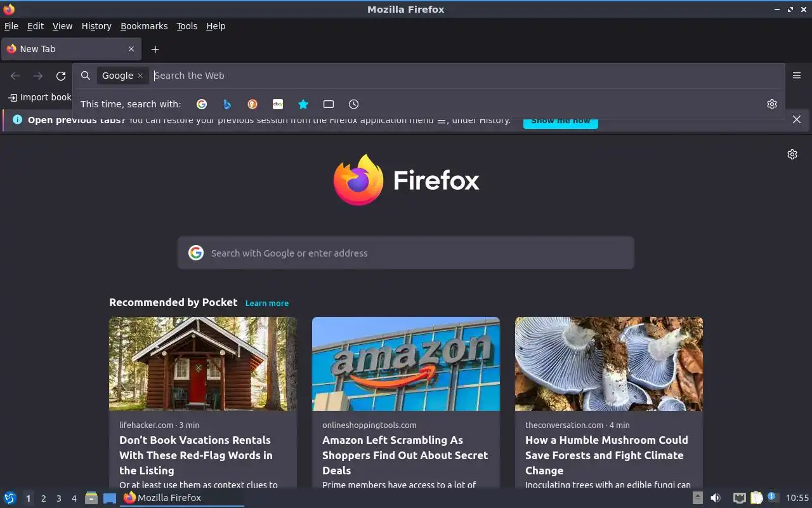Search open tabs using the tabs icon
Viewport: 812px width, 508px height.
[329, 104]
